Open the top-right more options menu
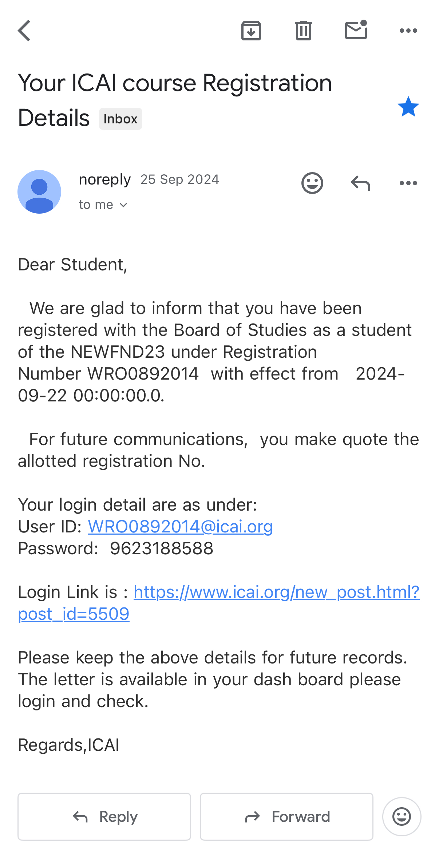This screenshot has height=868, width=439. 408,31
